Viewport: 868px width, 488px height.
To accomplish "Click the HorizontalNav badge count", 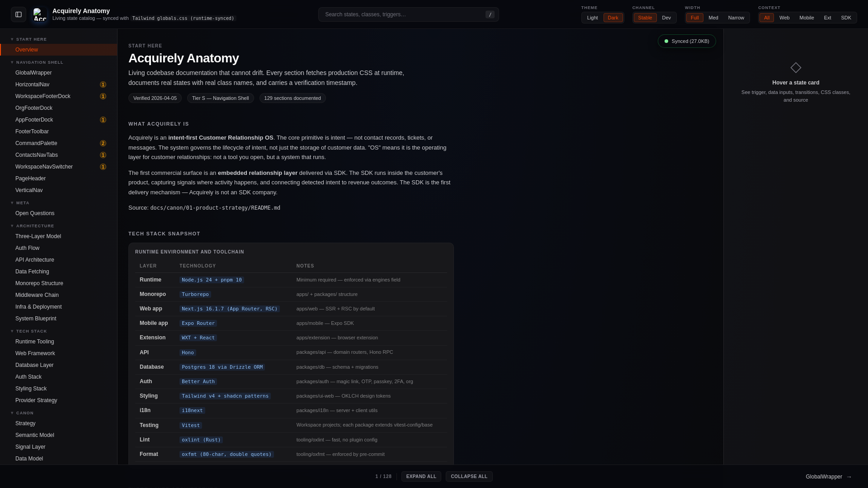I will coord(103,84).
